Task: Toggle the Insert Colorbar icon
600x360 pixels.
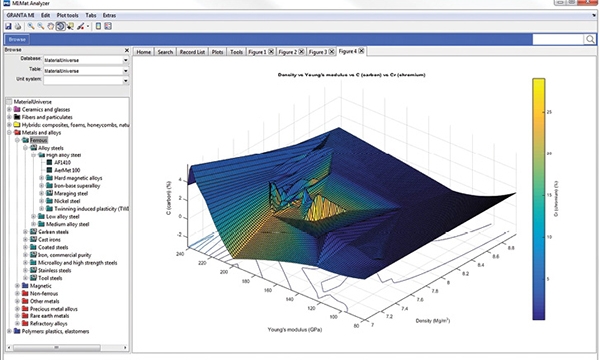Action: (98, 26)
